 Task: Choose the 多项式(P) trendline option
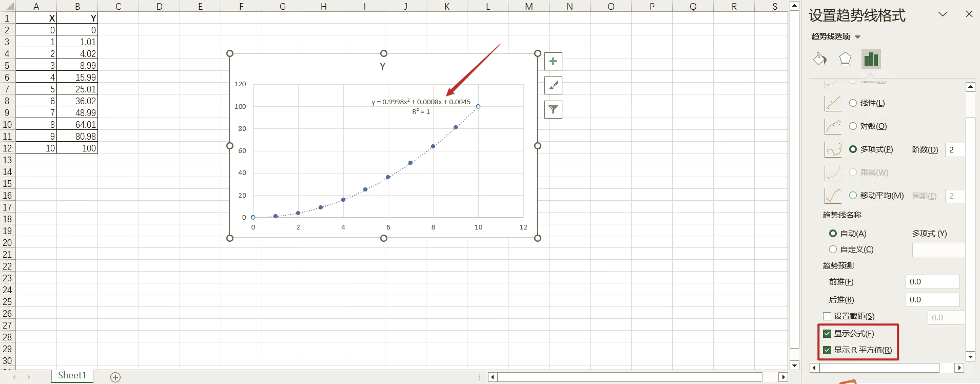[871, 149]
